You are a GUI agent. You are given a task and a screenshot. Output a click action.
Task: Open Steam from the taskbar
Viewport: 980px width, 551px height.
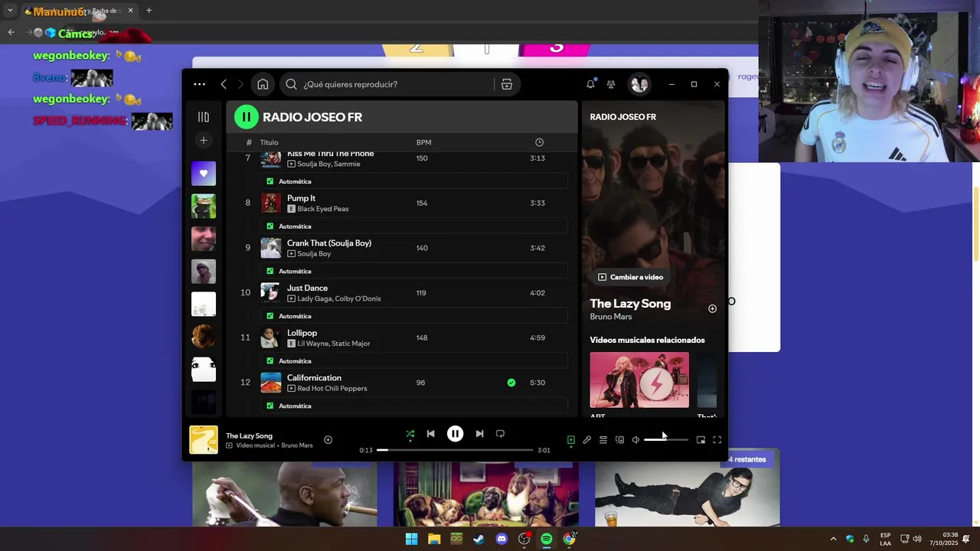point(479,539)
